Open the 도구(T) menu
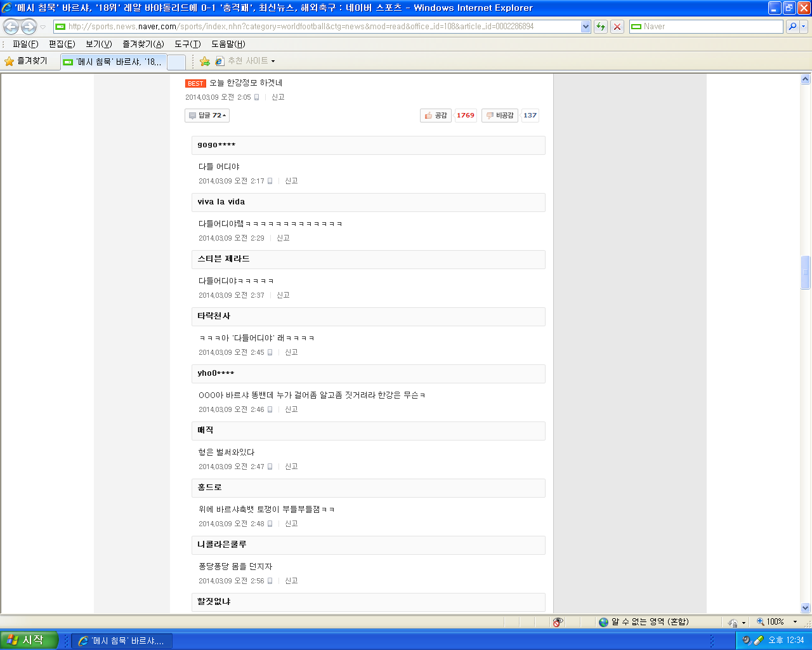812x650 pixels. [x=188, y=44]
